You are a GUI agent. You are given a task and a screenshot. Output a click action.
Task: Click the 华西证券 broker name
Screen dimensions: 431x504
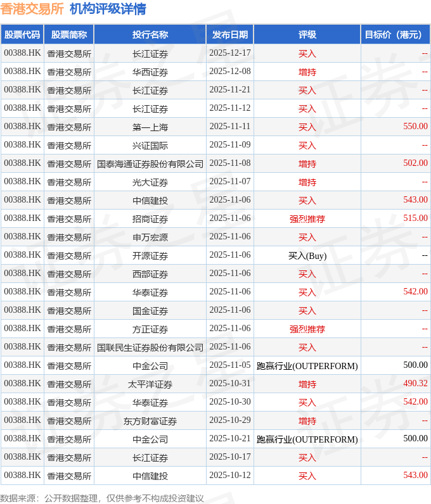coord(150,72)
